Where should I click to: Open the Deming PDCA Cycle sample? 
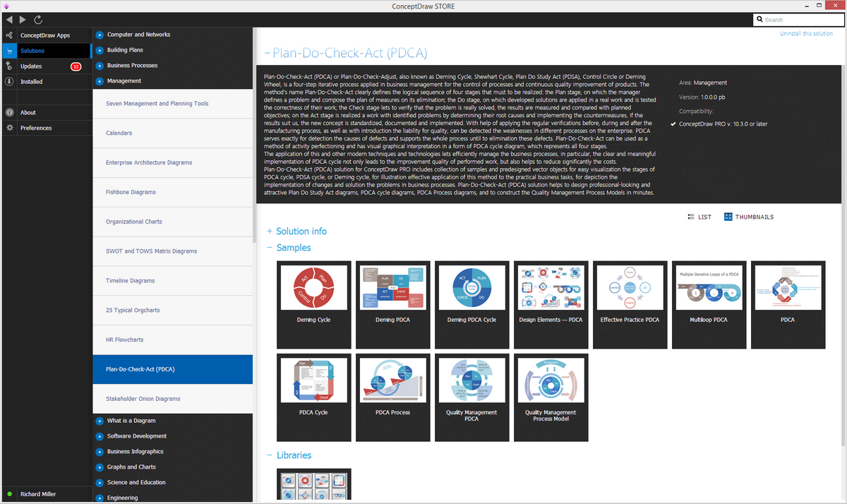pos(471,304)
